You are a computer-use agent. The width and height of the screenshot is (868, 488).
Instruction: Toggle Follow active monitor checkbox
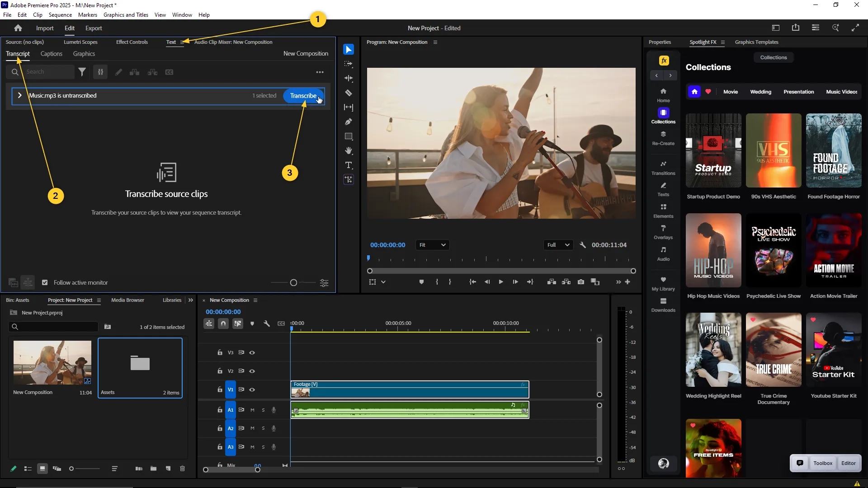[x=45, y=282]
